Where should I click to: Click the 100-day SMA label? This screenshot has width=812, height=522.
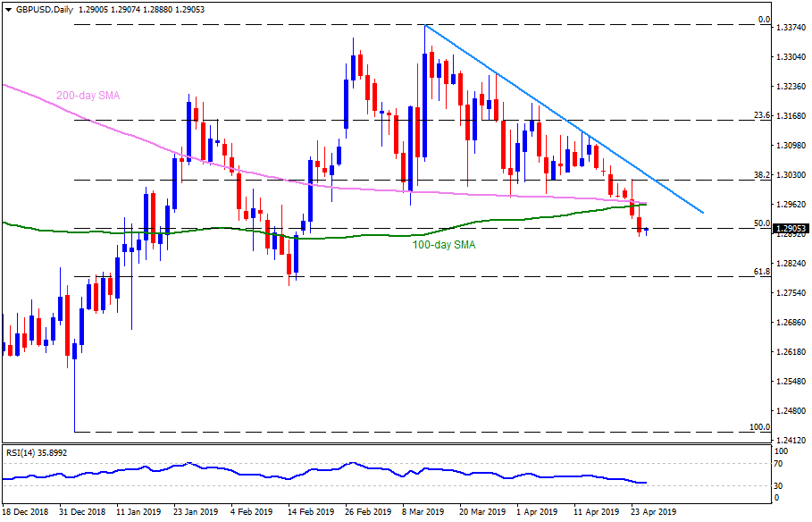442,243
